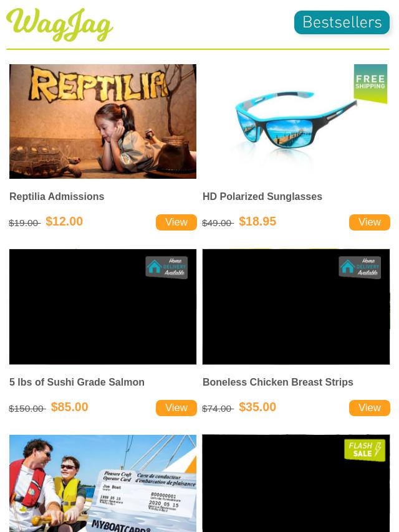The height and width of the screenshot is (532, 399).
Task: Open the Reptilia Admissions photo
Action: [x=102, y=121]
